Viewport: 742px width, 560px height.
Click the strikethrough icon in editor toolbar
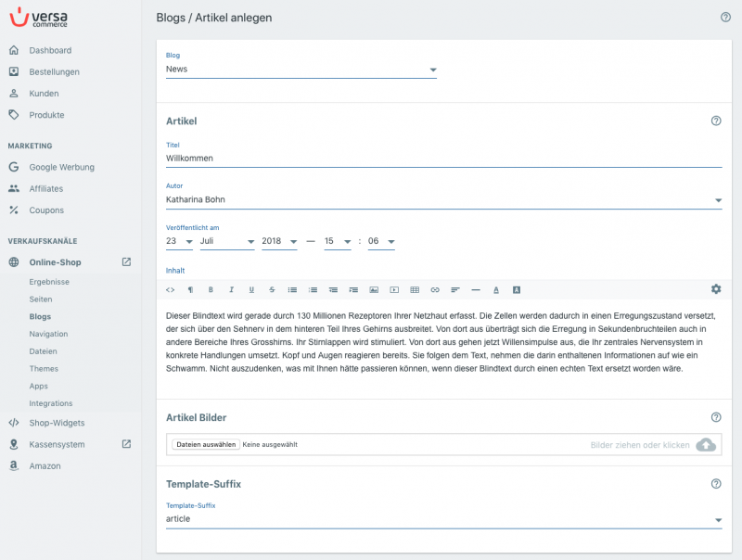pyautogui.click(x=272, y=290)
